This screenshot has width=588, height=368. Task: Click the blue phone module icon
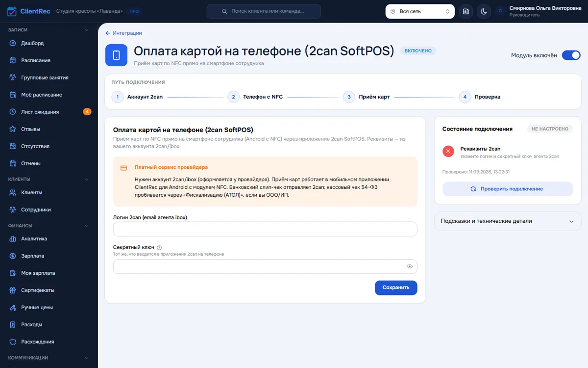116,55
